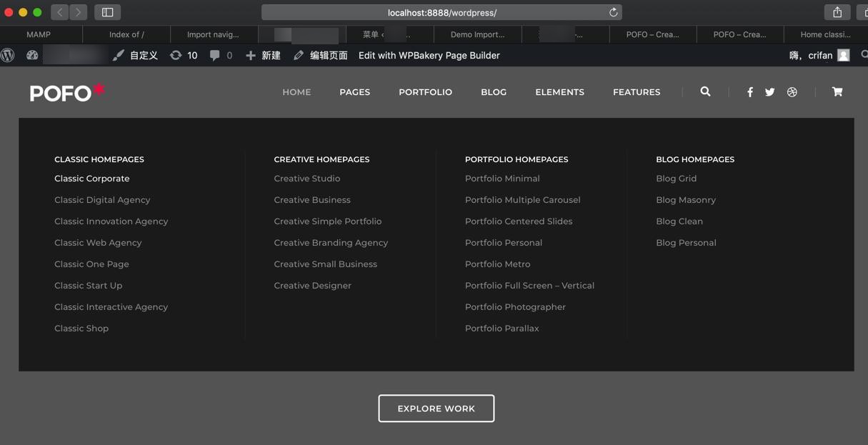Image resolution: width=868 pixels, height=445 pixels.
Task: Open Blog Clean link
Action: coord(679,221)
